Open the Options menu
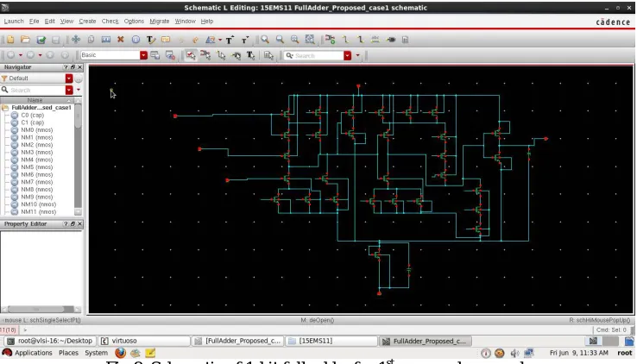Image resolution: width=637 pixels, height=364 pixels. (134, 21)
